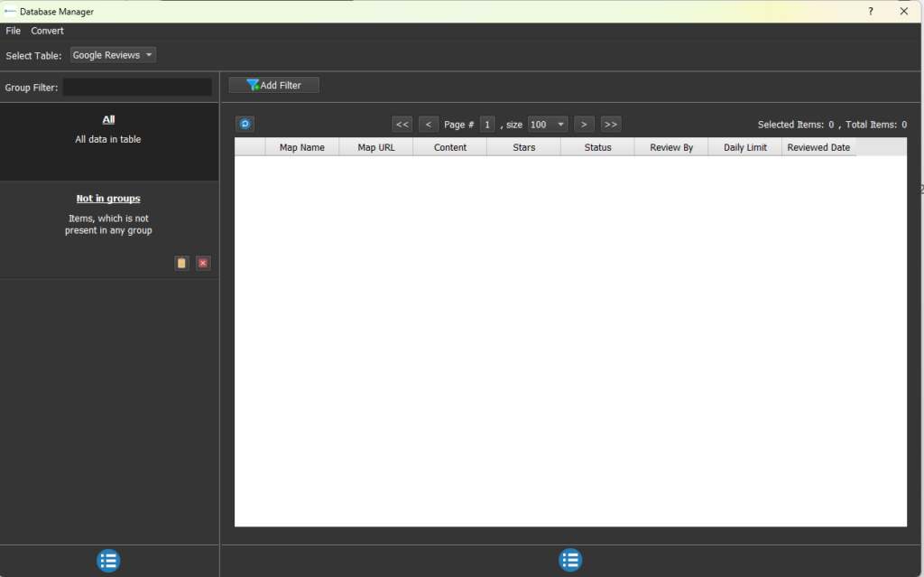The image size is (924, 577).
Task: Click into the Group Filter text field
Action: (137, 88)
